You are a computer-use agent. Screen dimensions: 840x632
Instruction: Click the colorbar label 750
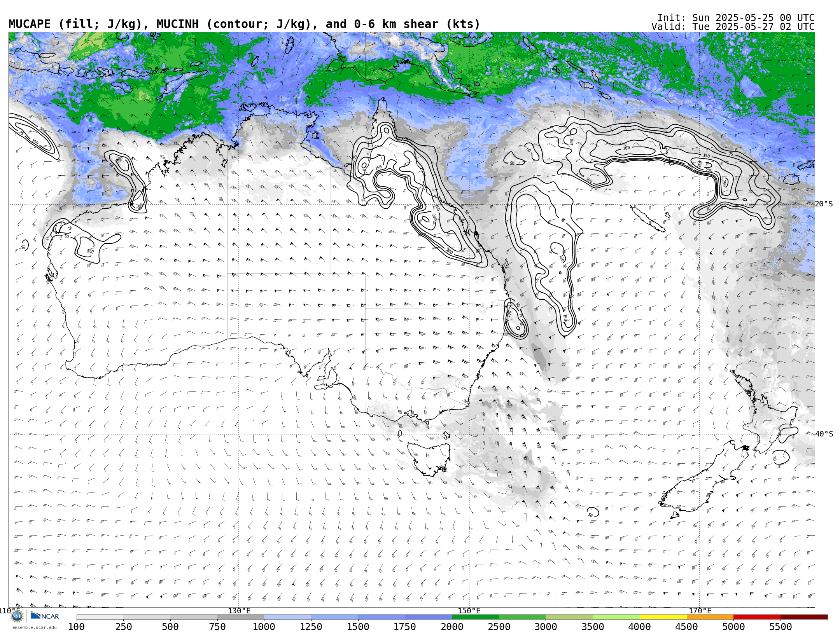coord(217,627)
